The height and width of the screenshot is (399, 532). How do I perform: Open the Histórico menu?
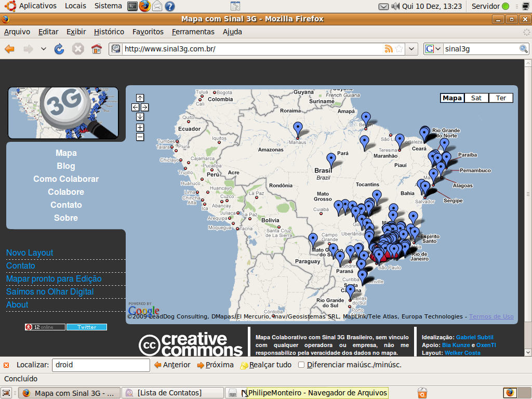109,32
